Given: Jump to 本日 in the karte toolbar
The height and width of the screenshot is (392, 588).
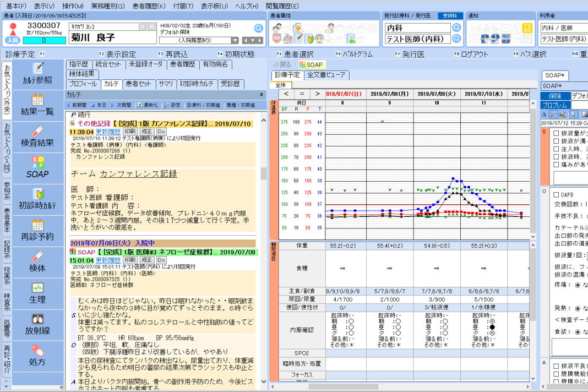Looking at the screenshot, I should point(99,105).
